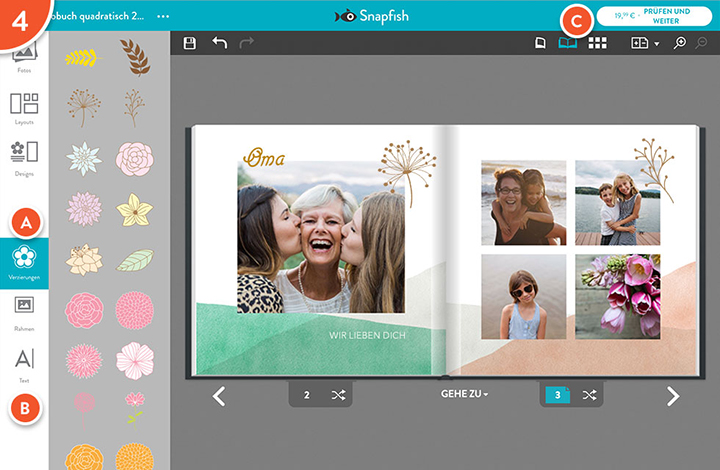The width and height of the screenshot is (720, 470).
Task: Undo the last action
Action: (219, 43)
